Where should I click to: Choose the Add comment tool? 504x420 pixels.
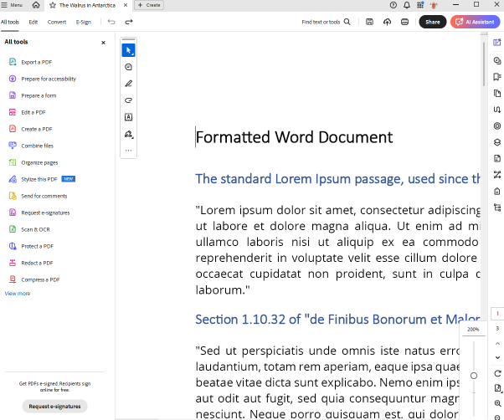[128, 67]
